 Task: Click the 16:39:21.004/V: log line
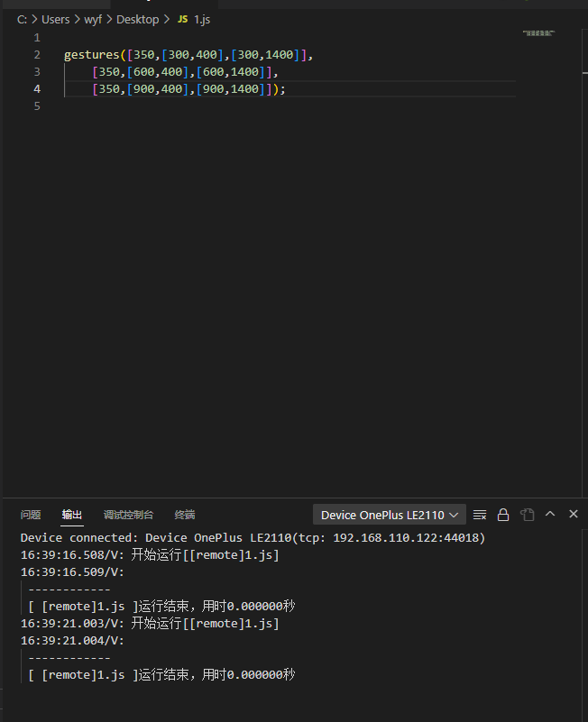click(x=72, y=641)
